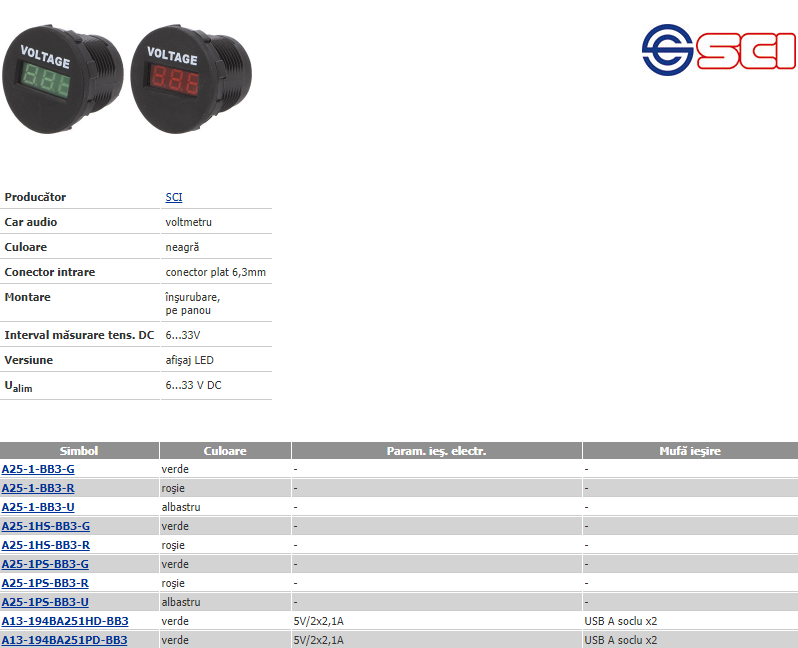The width and height of the screenshot is (798, 648).
Task: Click the Producător label in specs
Action: pyautogui.click(x=35, y=197)
